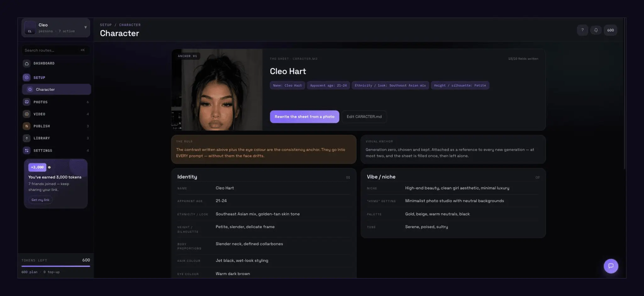Click the Height / silhouette: Petite tag
The height and width of the screenshot is (296, 644).
coord(460,85)
